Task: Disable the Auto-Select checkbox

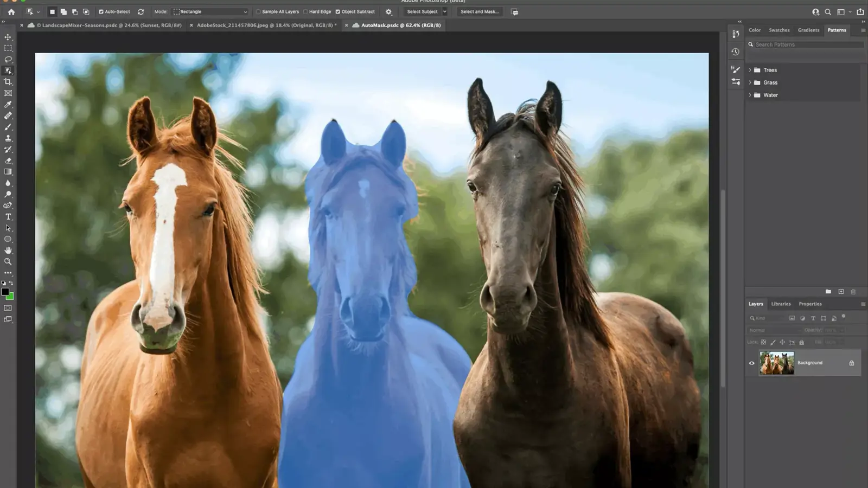Action: point(101,11)
